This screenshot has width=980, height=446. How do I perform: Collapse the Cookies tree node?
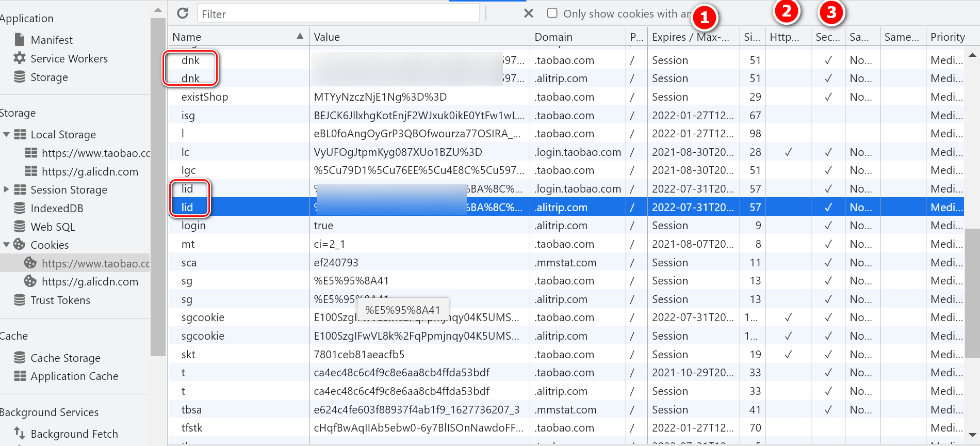[6, 244]
